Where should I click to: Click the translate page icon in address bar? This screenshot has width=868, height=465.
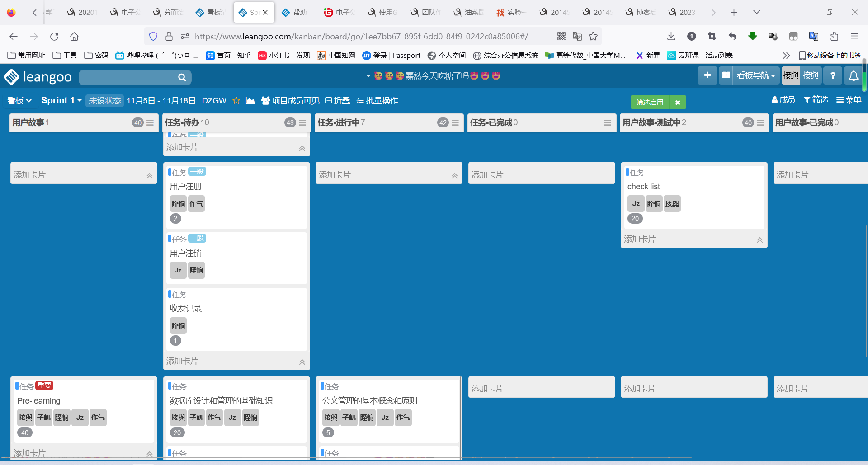point(577,36)
